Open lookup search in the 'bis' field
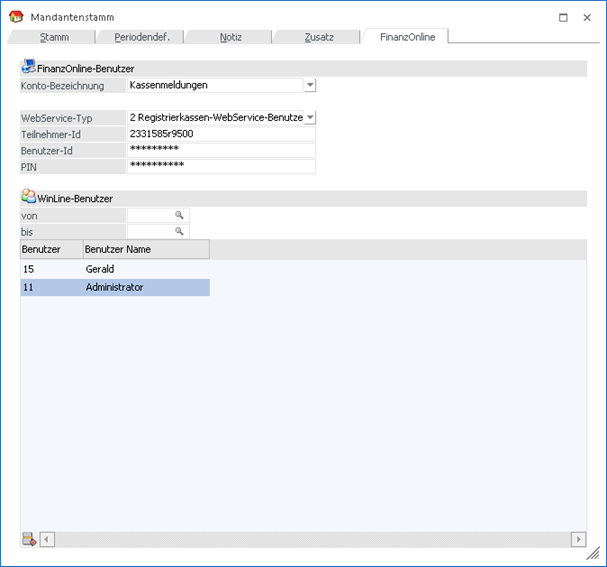Image resolution: width=607 pixels, height=567 pixels. [x=180, y=232]
